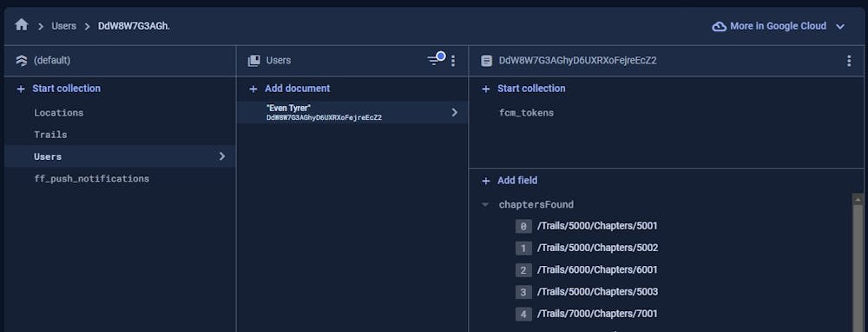868x332 pixels.
Task: Click chevron on Users collection row
Action: pos(222,156)
